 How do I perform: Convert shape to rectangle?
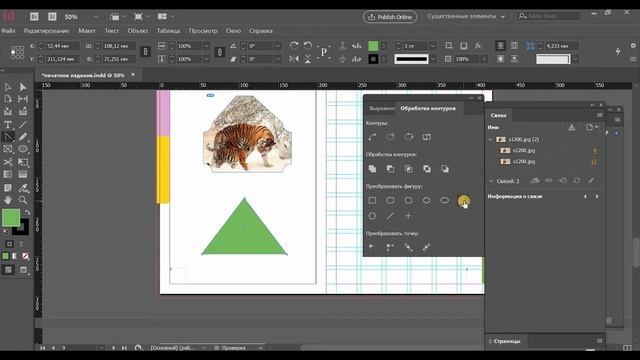[x=372, y=200]
